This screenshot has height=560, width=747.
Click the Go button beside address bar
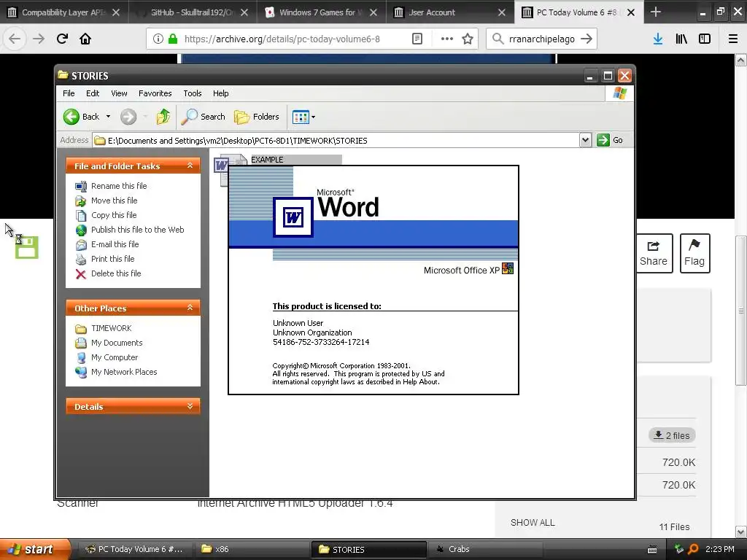(x=611, y=140)
